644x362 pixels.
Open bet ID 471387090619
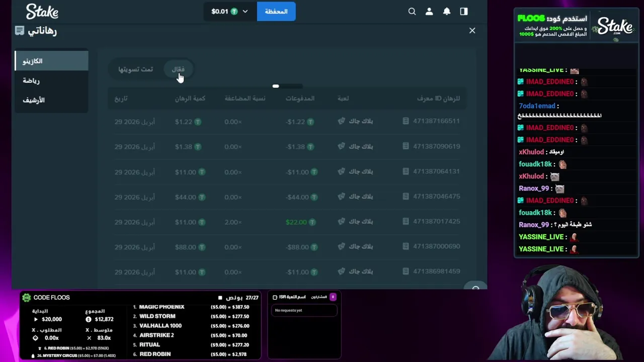[436, 146]
